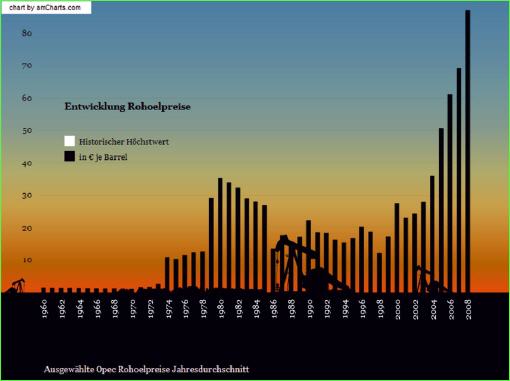Toggle the 'in € je Barrel' legend label
Screen dimensions: 510x381
click(103, 157)
